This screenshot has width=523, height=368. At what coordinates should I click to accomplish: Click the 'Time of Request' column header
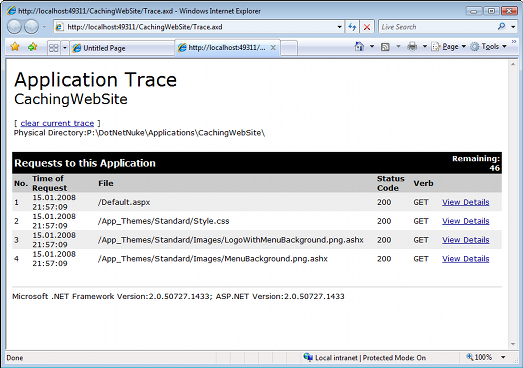coord(49,183)
